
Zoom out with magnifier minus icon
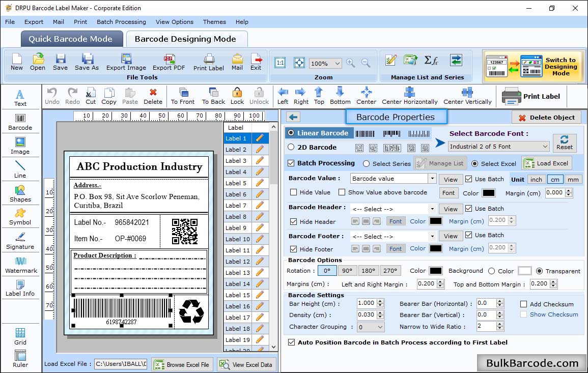(x=366, y=63)
